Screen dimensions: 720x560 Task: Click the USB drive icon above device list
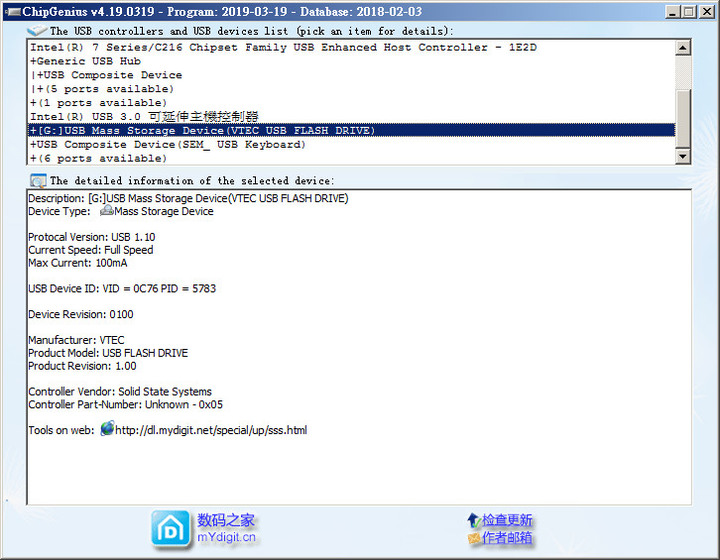tap(37, 31)
